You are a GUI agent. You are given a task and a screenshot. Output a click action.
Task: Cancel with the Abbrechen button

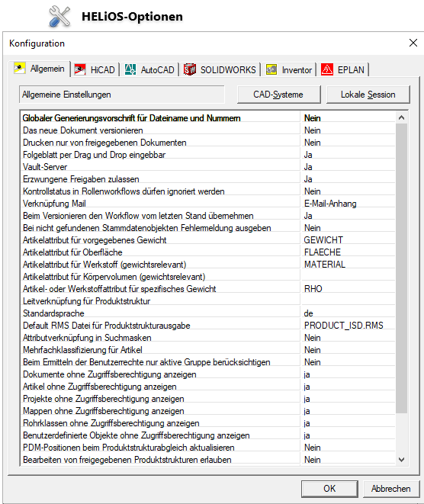[391, 489]
